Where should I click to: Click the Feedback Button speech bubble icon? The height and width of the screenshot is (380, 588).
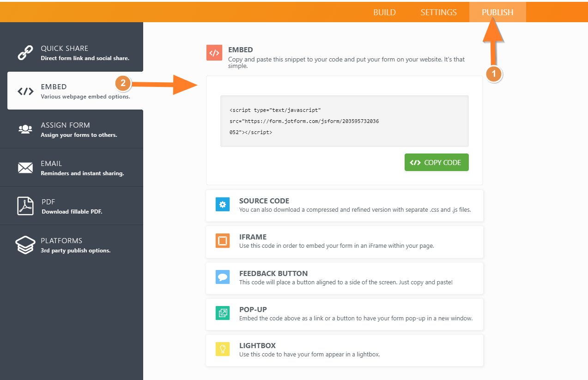[x=223, y=277]
